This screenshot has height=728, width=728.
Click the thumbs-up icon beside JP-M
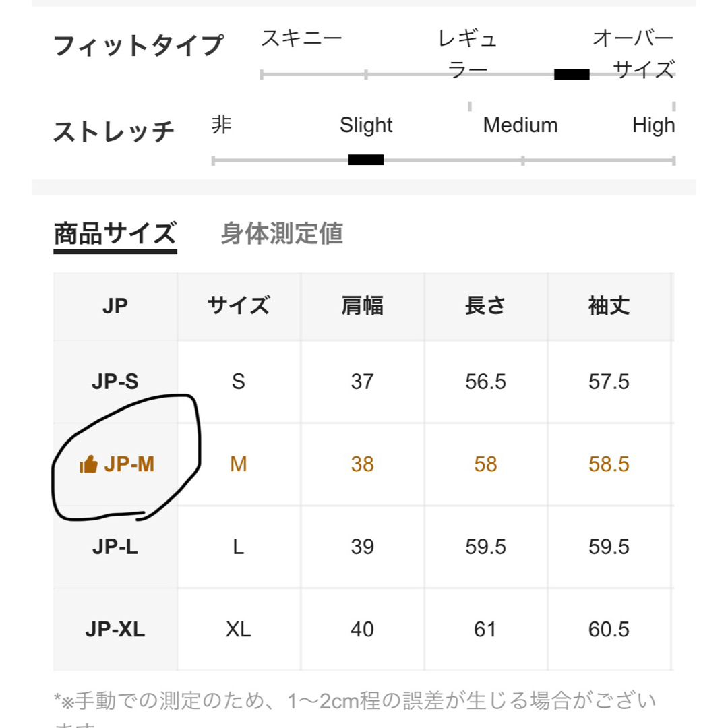click(88, 464)
